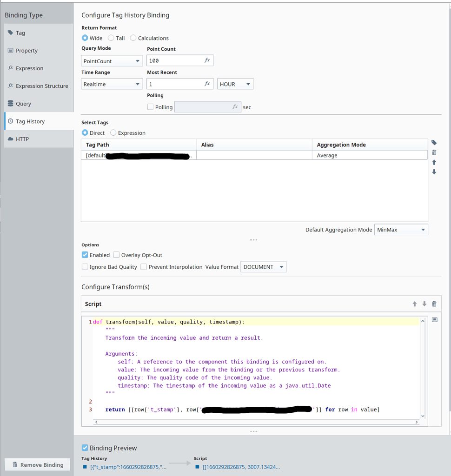Move the tag up with the up arrow icon
This screenshot has height=476, width=451.
coord(434,162)
